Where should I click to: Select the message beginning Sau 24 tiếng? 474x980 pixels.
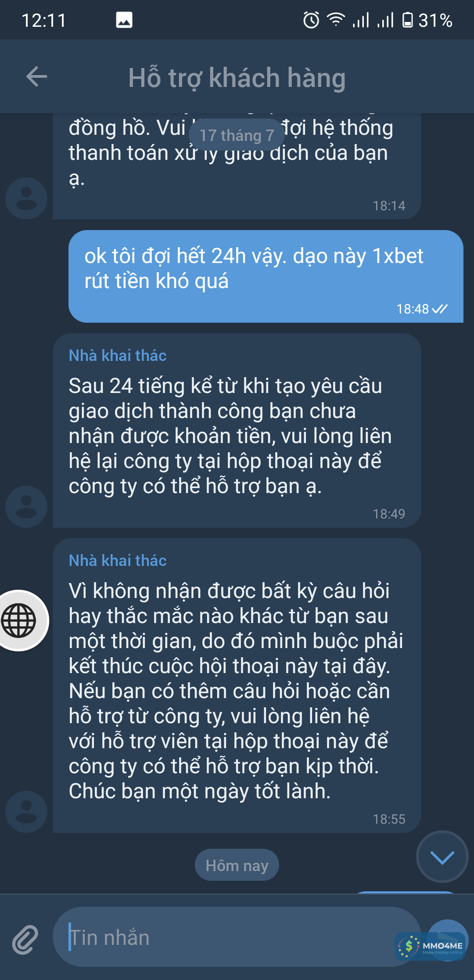click(x=237, y=430)
